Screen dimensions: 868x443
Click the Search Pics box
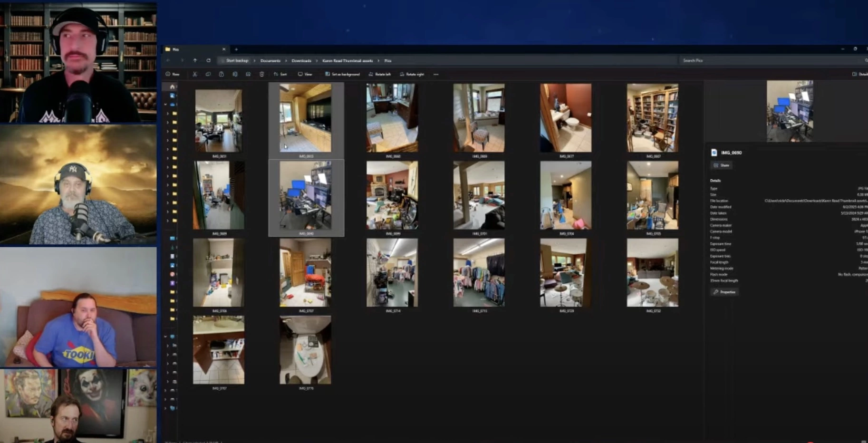click(x=772, y=60)
